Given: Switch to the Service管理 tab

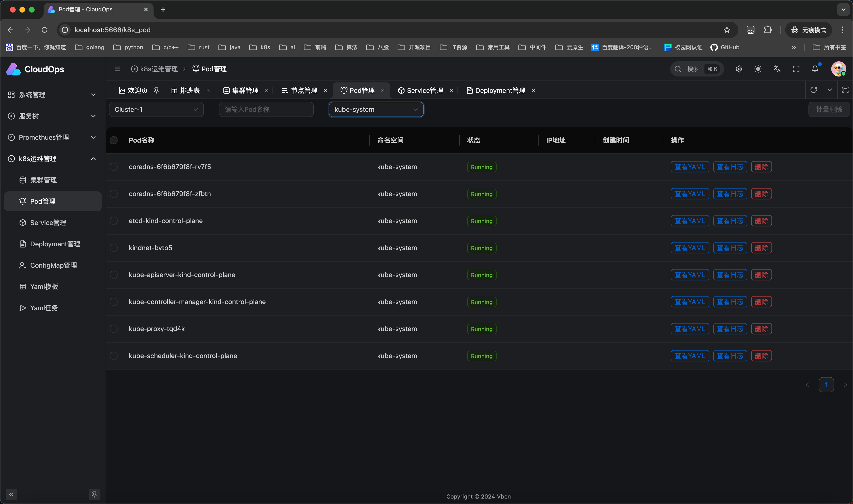Looking at the screenshot, I should (421, 90).
